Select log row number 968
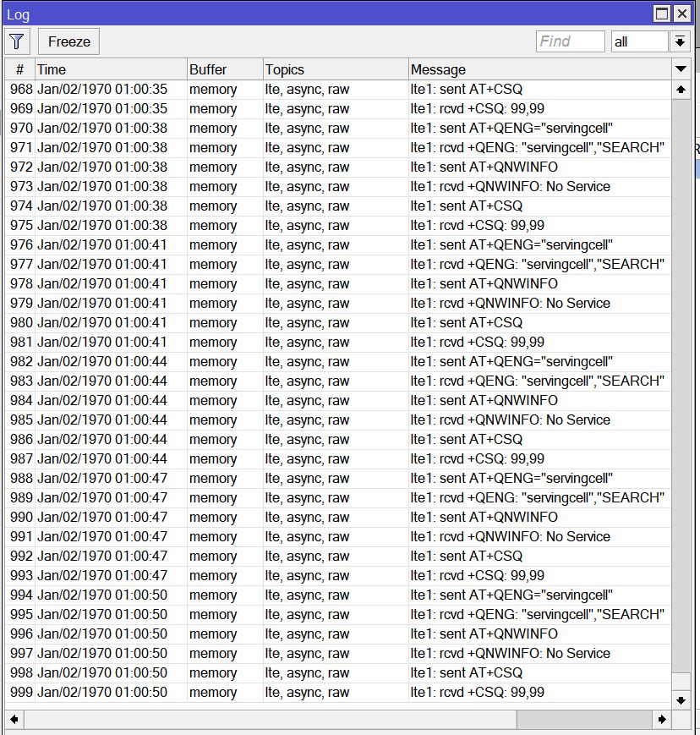This screenshot has height=735, width=700. coord(21,89)
